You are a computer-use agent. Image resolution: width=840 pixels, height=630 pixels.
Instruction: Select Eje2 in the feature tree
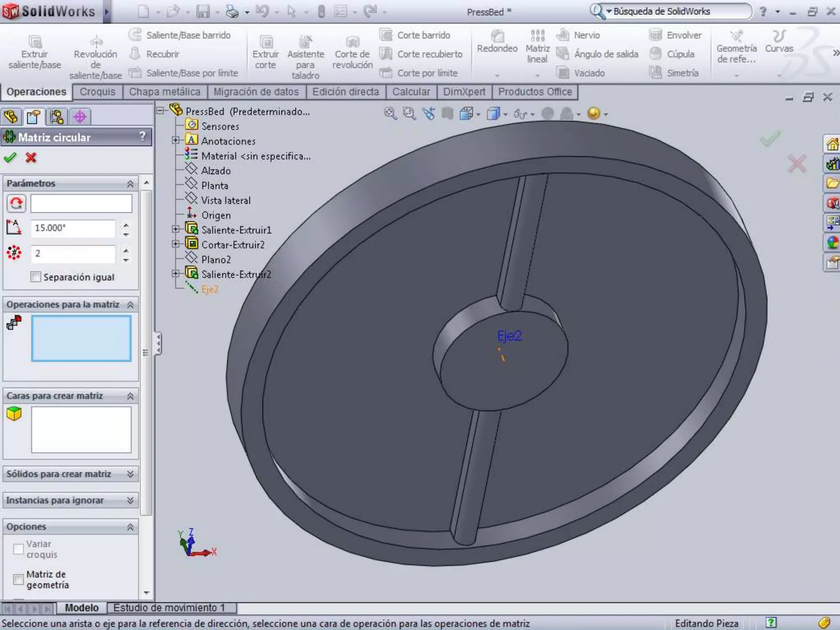pyautogui.click(x=210, y=289)
